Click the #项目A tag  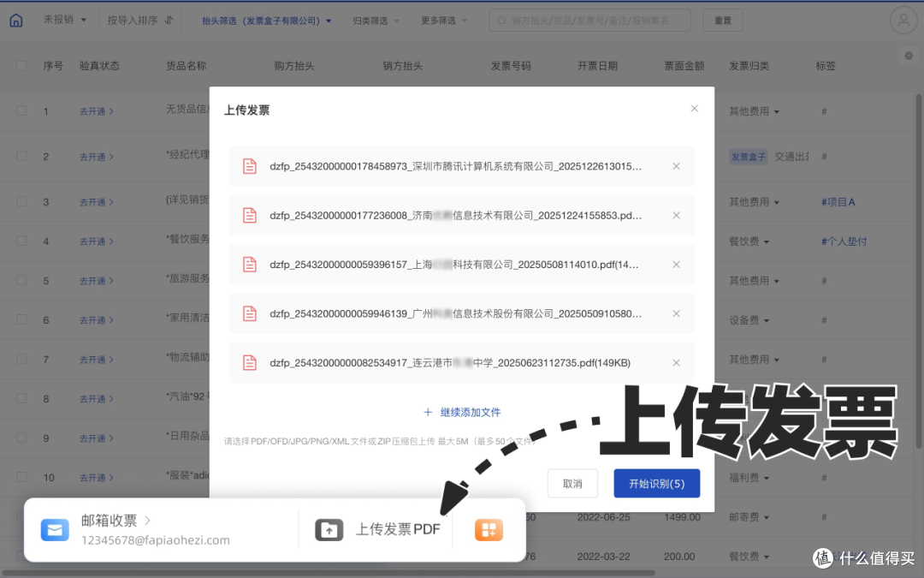(x=838, y=202)
